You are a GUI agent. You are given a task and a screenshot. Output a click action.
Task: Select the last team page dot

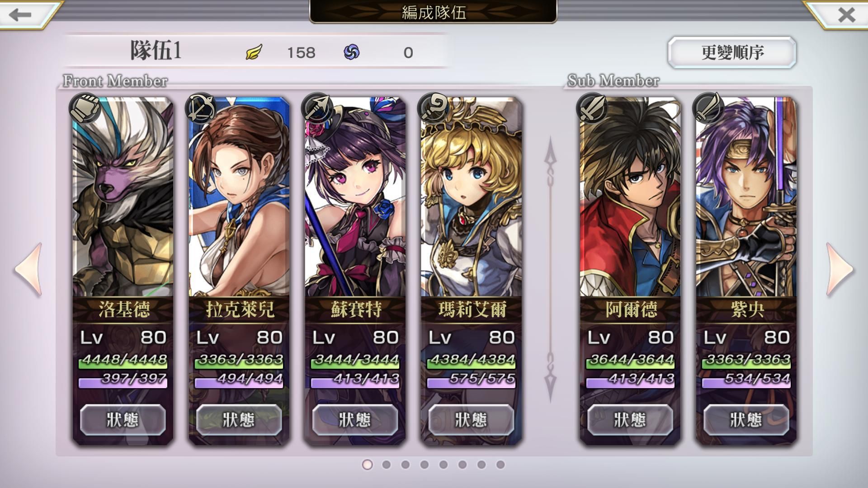click(x=500, y=465)
